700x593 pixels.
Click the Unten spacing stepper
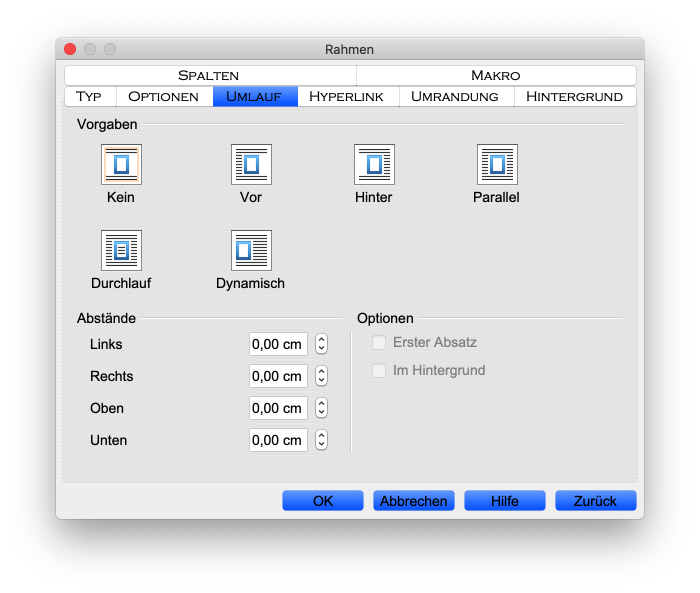321,440
